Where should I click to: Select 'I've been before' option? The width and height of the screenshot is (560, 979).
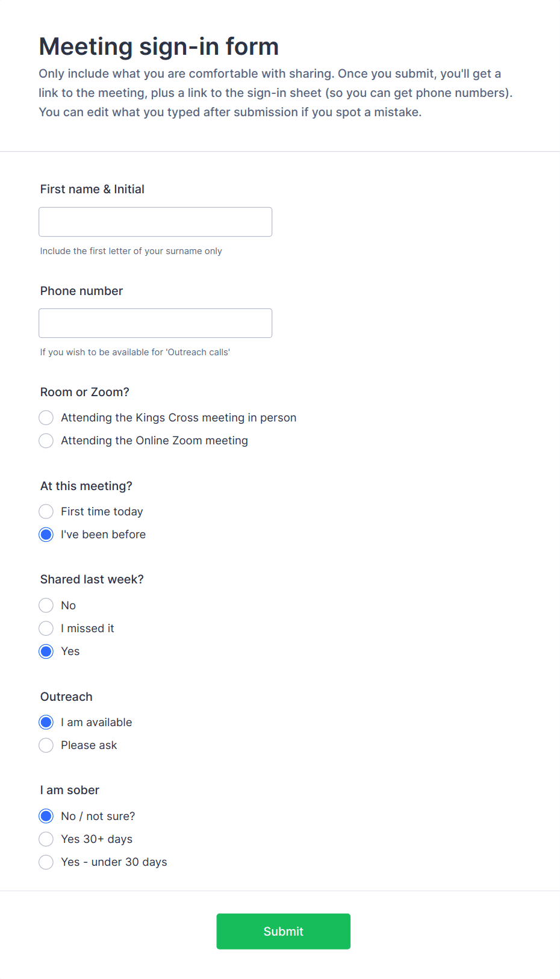pyautogui.click(x=46, y=534)
